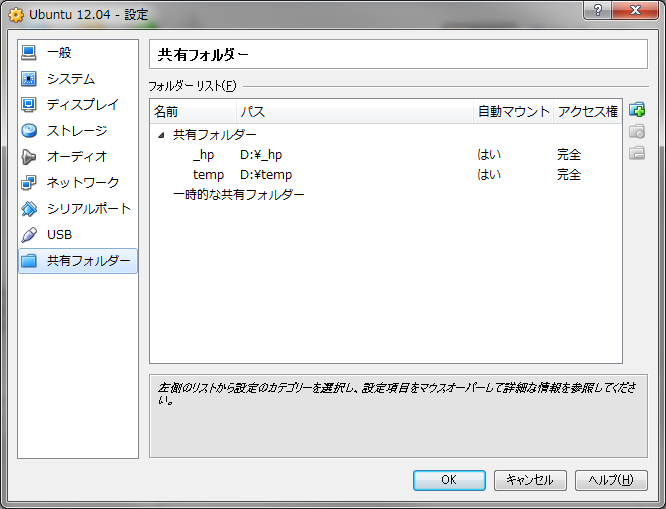Click はい auto-mount value for temp
The image size is (666, 509).
(489, 175)
